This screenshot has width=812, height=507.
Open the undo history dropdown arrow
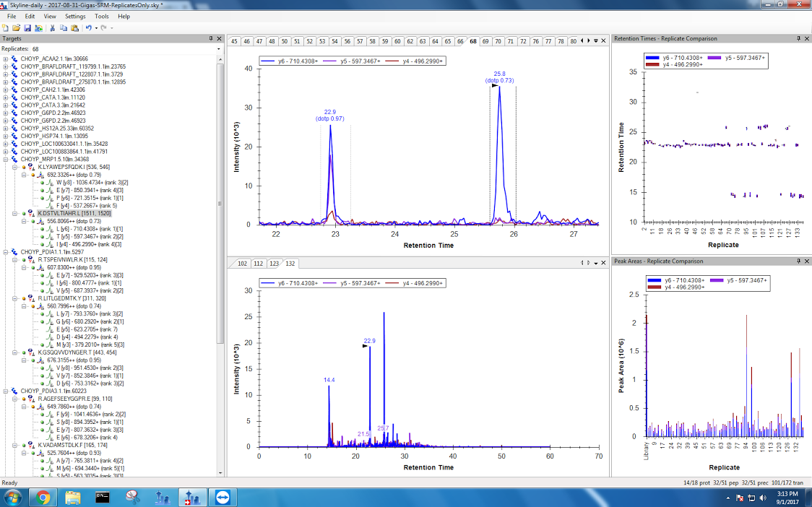pyautogui.click(x=95, y=27)
